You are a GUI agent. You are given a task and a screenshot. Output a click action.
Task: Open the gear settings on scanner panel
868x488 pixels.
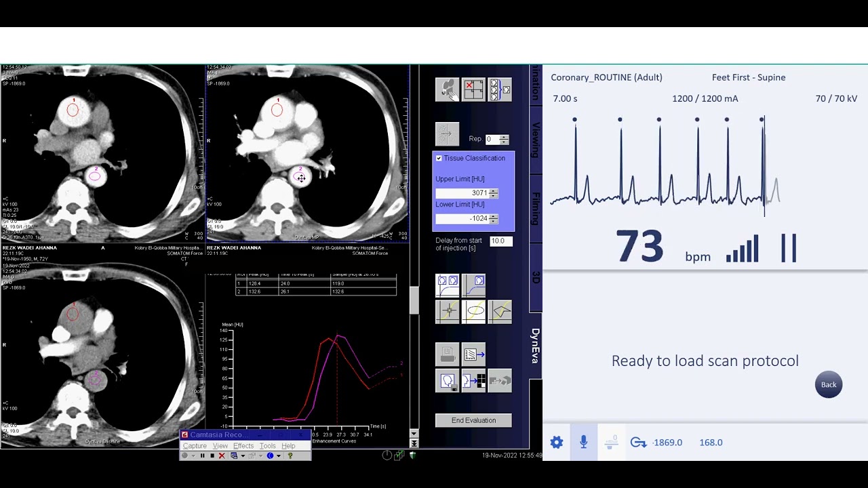tap(557, 443)
